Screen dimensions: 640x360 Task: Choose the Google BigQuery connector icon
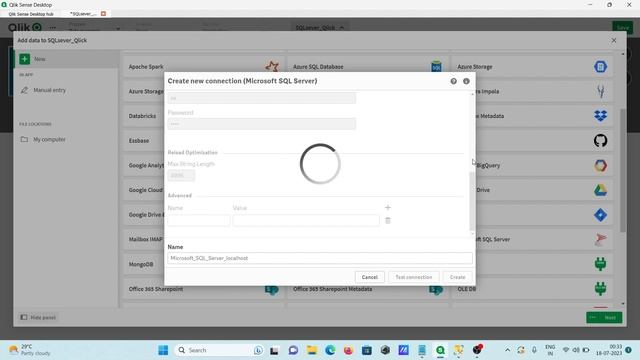click(x=600, y=166)
